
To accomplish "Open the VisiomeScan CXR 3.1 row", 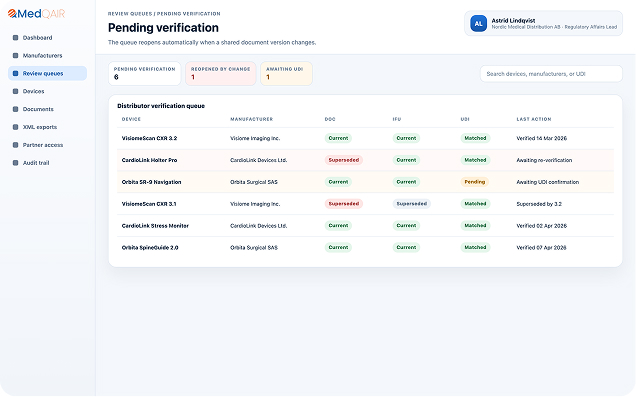I will 365,204.
